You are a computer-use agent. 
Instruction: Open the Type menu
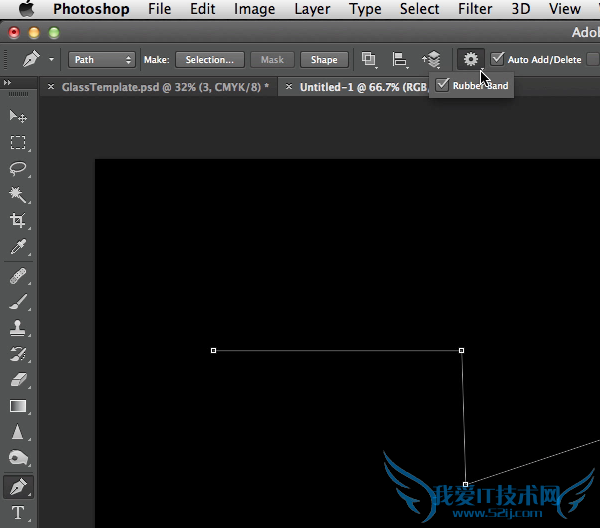click(x=365, y=8)
